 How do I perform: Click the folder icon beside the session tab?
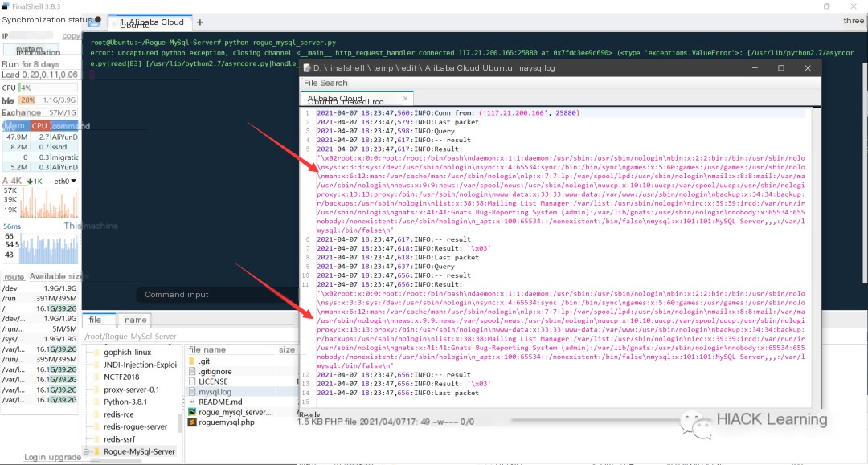pos(94,22)
